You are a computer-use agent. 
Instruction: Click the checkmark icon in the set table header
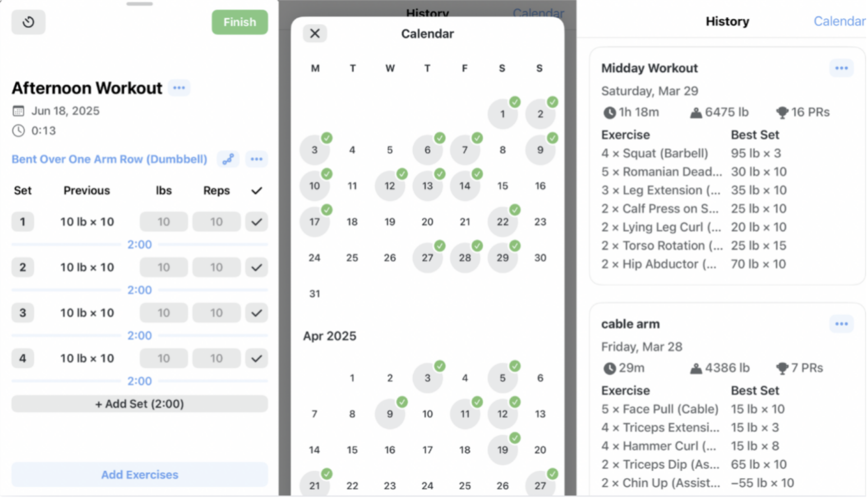(x=256, y=191)
